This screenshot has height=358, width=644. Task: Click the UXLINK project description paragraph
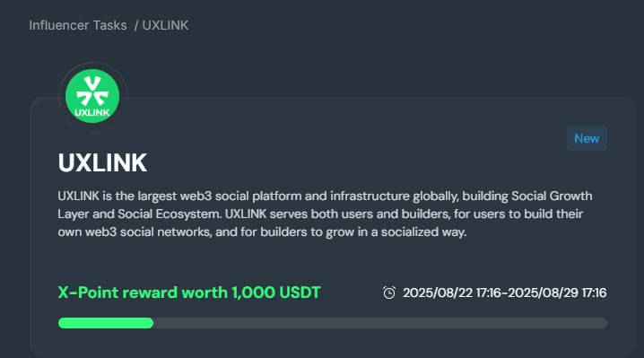tap(325, 214)
